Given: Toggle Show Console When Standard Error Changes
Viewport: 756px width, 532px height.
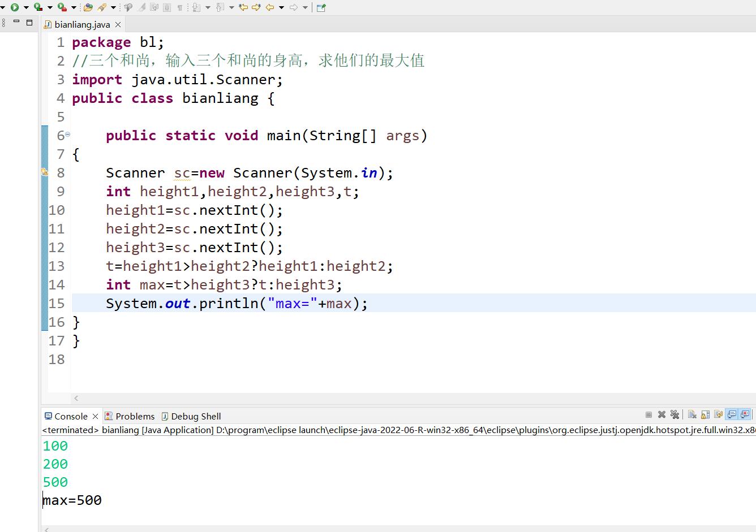Looking at the screenshot, I should pos(745,414).
